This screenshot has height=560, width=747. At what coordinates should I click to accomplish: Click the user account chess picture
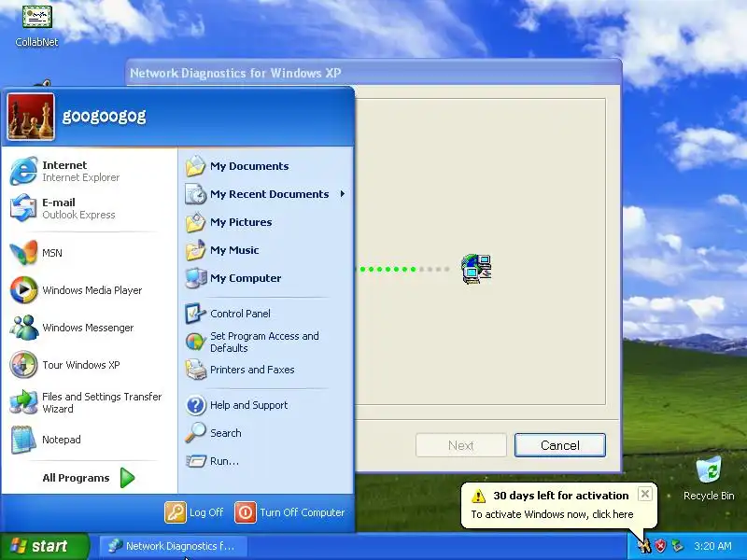[x=31, y=117]
